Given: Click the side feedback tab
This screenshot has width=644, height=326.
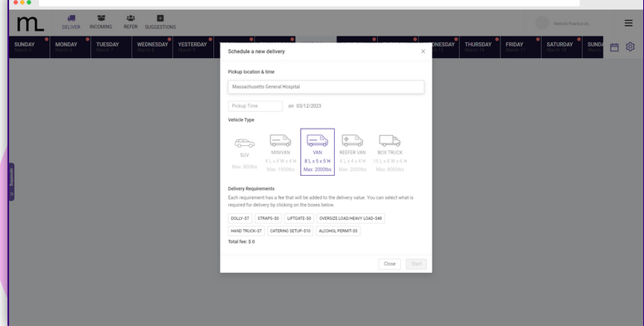Looking at the screenshot, I should [x=12, y=182].
